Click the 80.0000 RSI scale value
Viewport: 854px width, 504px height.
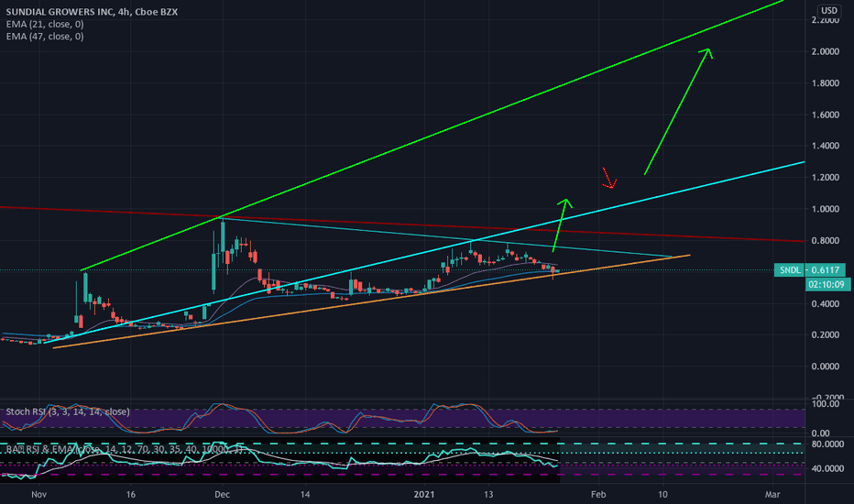(827, 444)
